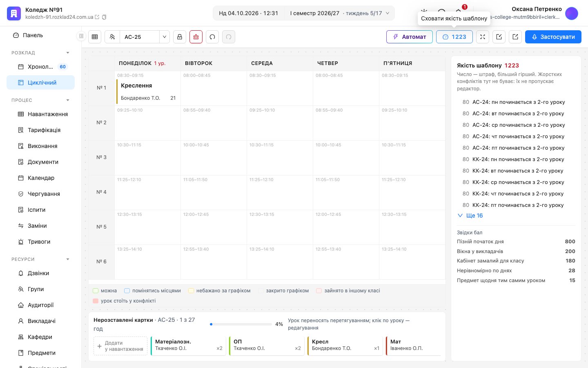The image size is (588, 368).
Task: Click 'Додати у навантаження' button
Action: point(120,346)
